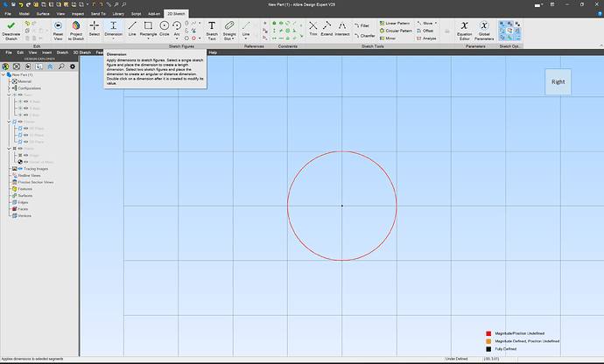
Task: Switch to the Surface ribbon tab
Action: pos(43,14)
